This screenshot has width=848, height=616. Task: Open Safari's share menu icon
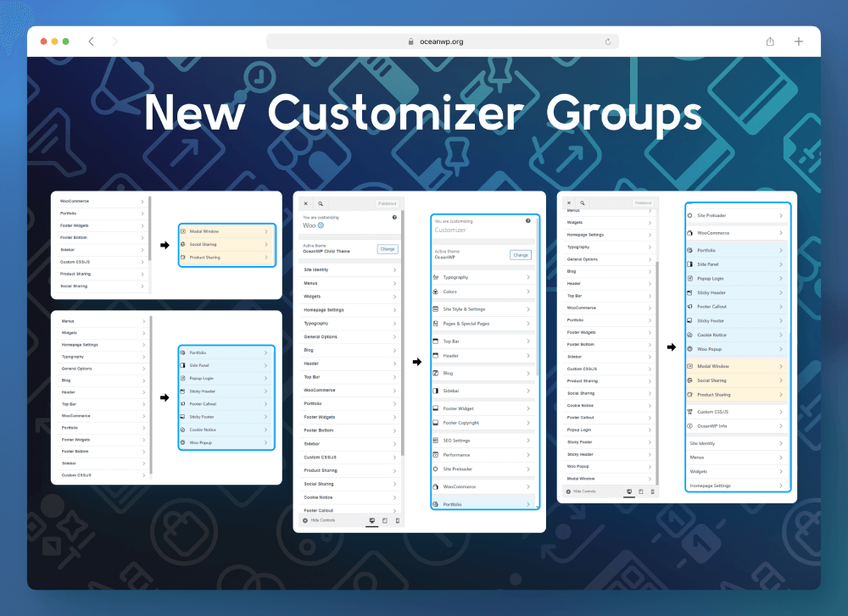coord(770,42)
